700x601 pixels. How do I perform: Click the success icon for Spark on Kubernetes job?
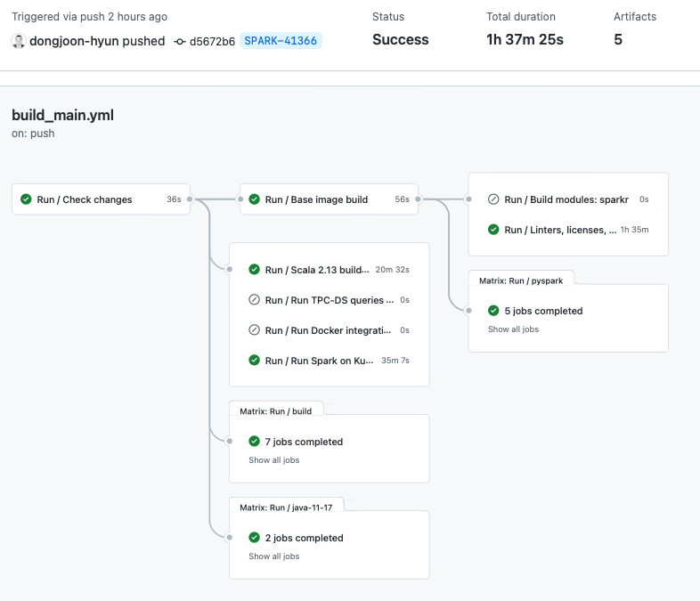(x=255, y=361)
